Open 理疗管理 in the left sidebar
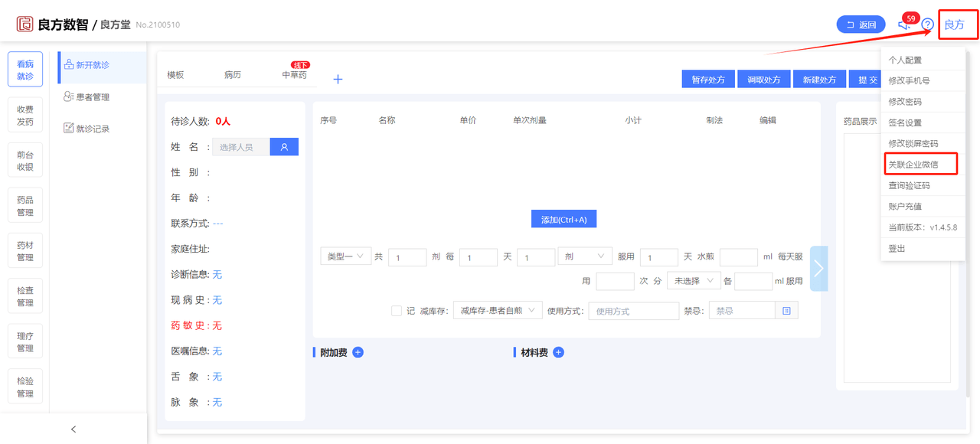 (25, 342)
